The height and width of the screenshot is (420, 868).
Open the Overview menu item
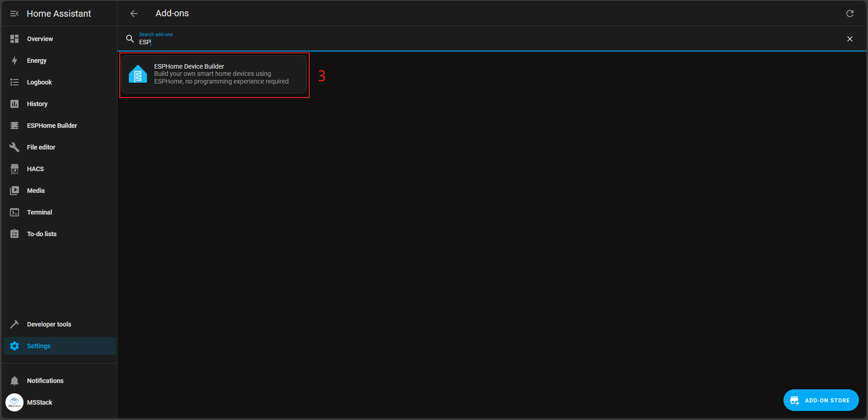point(60,39)
